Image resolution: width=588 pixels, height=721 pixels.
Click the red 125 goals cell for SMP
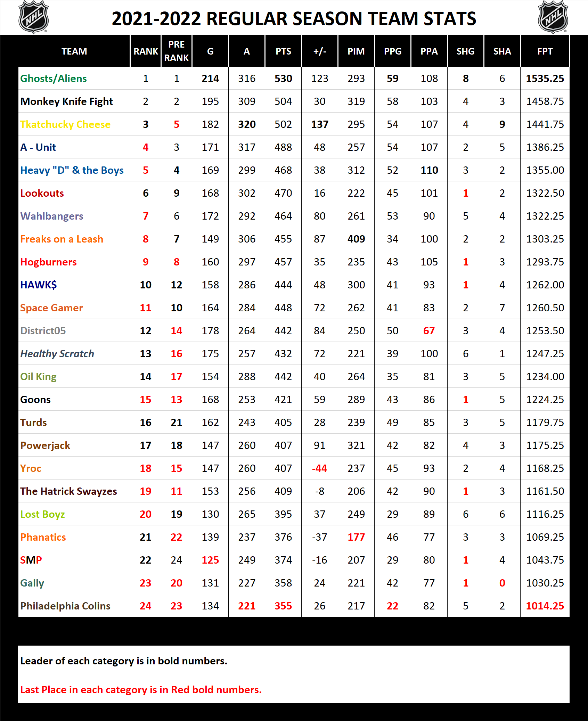coord(210,560)
